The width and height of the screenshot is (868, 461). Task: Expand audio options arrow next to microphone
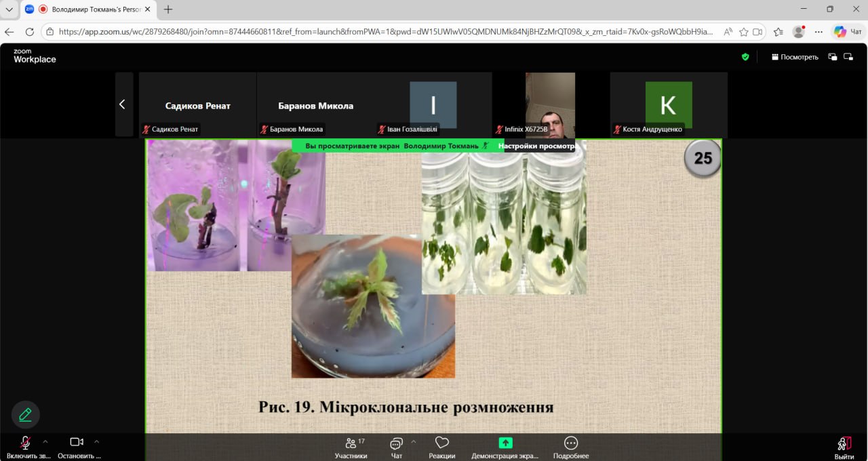[x=45, y=441]
